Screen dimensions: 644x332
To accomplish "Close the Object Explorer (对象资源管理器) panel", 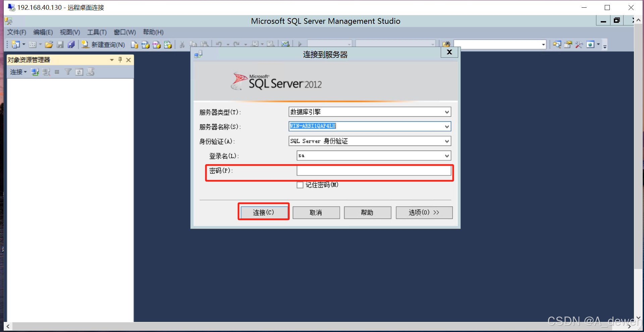I will coord(128,60).
